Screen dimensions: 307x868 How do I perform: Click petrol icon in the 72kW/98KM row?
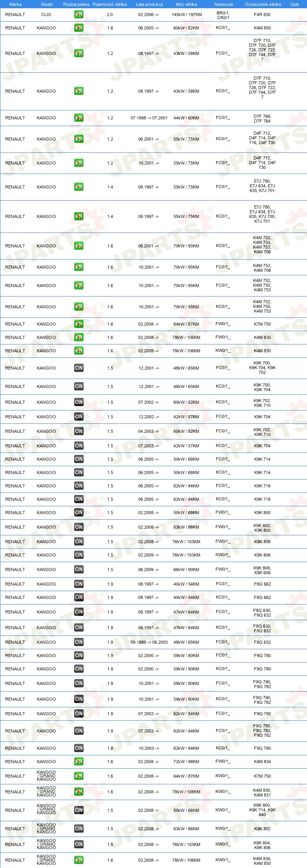coord(79,762)
